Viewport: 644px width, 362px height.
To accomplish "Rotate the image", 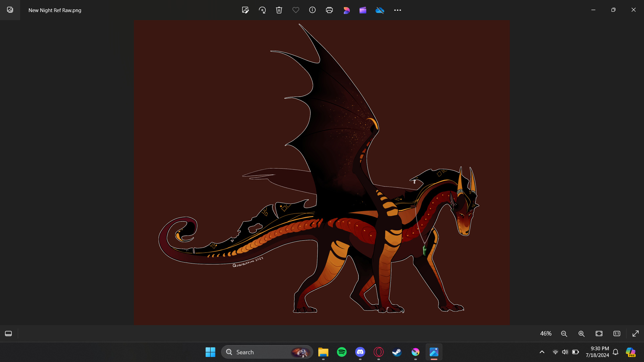I will 262,10.
